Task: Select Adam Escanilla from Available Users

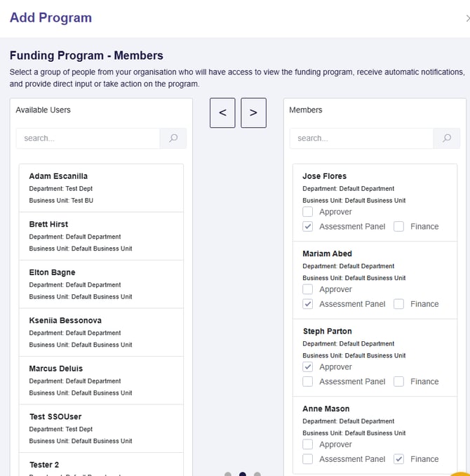Action: pos(101,188)
